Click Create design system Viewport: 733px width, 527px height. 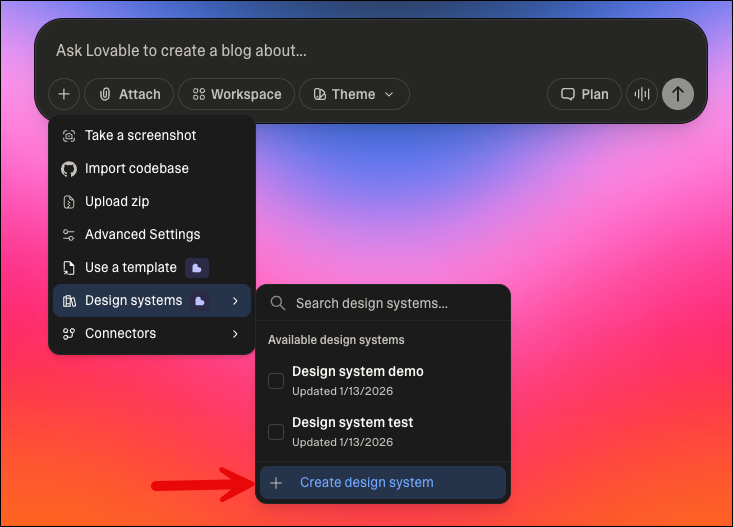point(383,483)
